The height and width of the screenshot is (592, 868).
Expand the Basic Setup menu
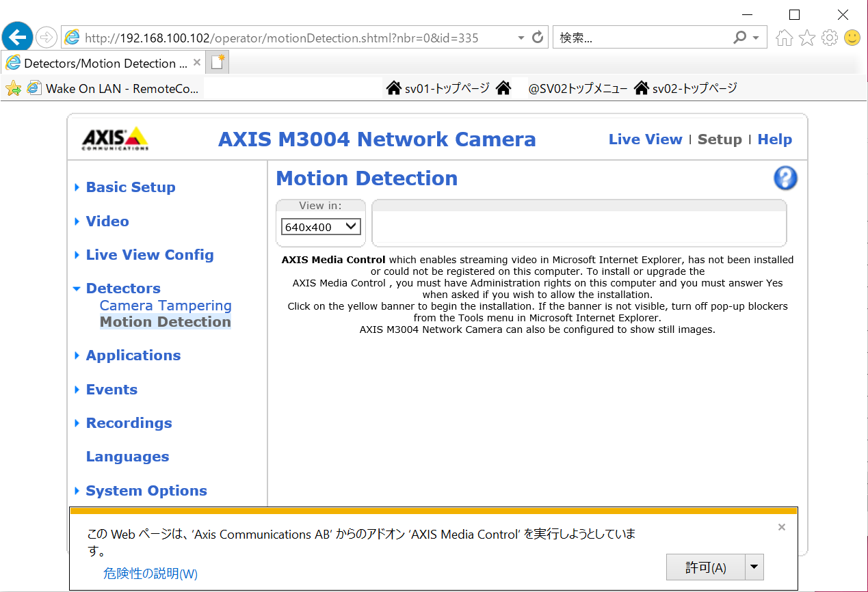pos(130,187)
